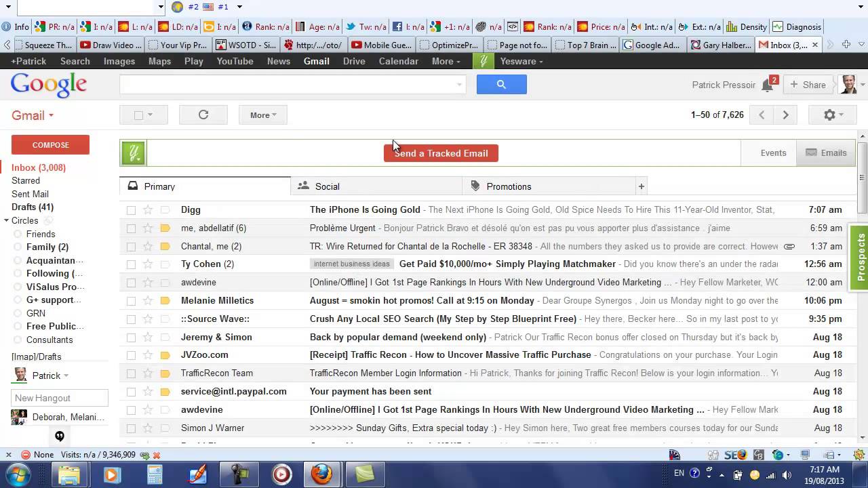Select the Chantal, me email checkbox
The width and height of the screenshot is (868, 488).
[131, 247]
